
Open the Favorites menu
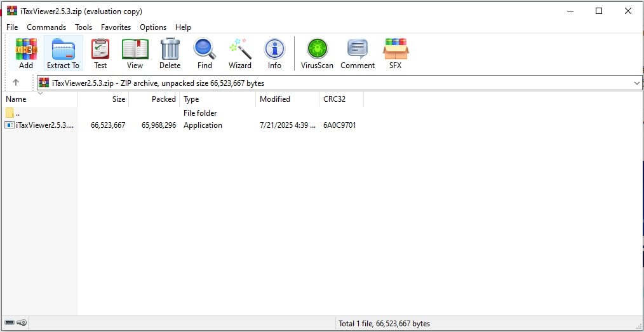(116, 27)
